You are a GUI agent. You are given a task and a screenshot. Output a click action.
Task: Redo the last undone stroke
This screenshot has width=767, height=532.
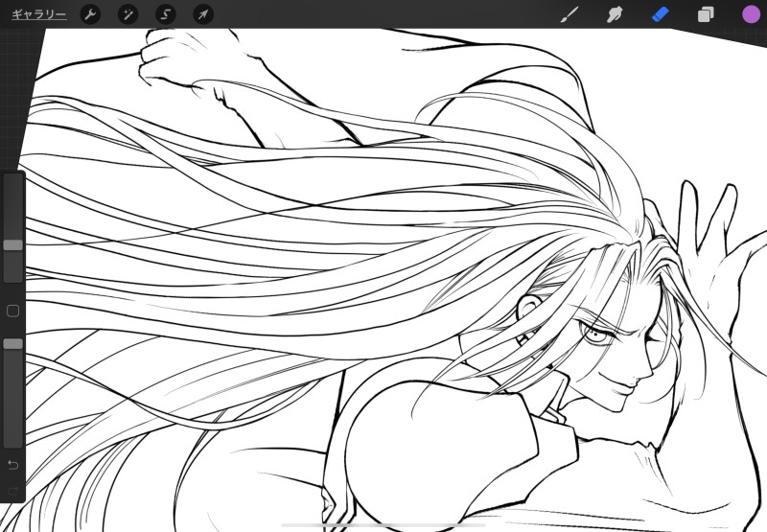13,490
